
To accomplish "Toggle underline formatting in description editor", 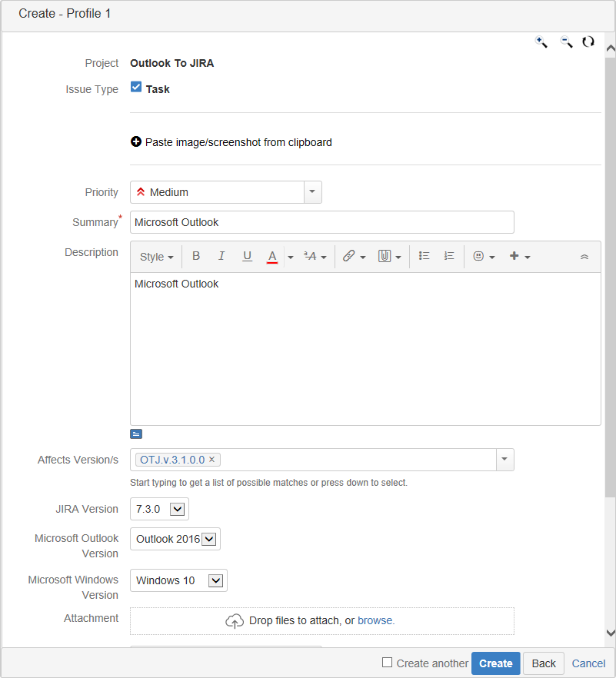I will click(247, 256).
